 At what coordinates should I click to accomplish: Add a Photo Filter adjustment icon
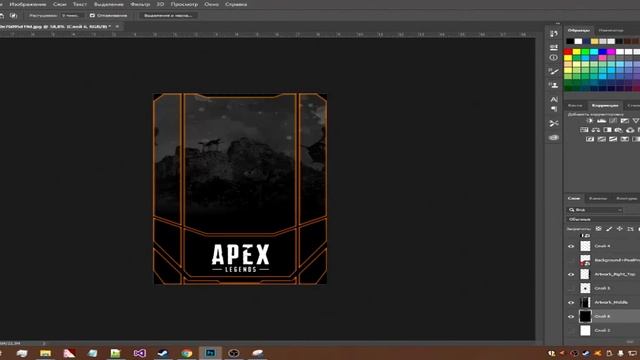tap(619, 130)
